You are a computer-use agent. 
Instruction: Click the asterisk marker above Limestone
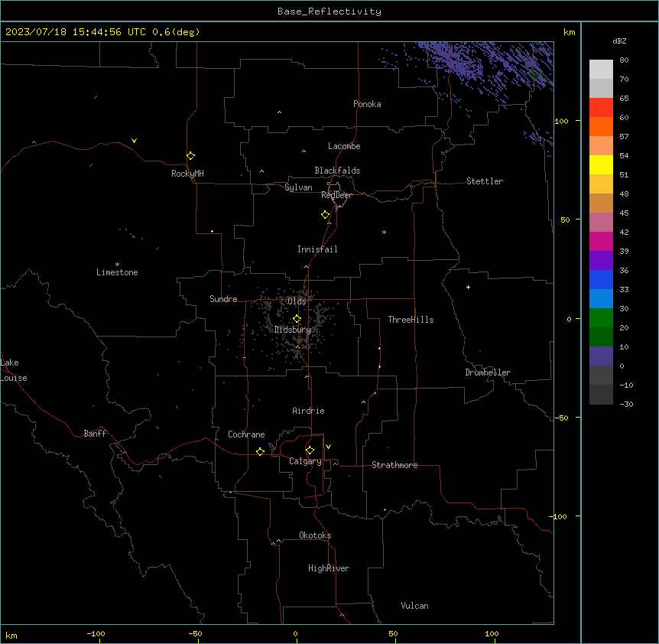click(x=117, y=264)
